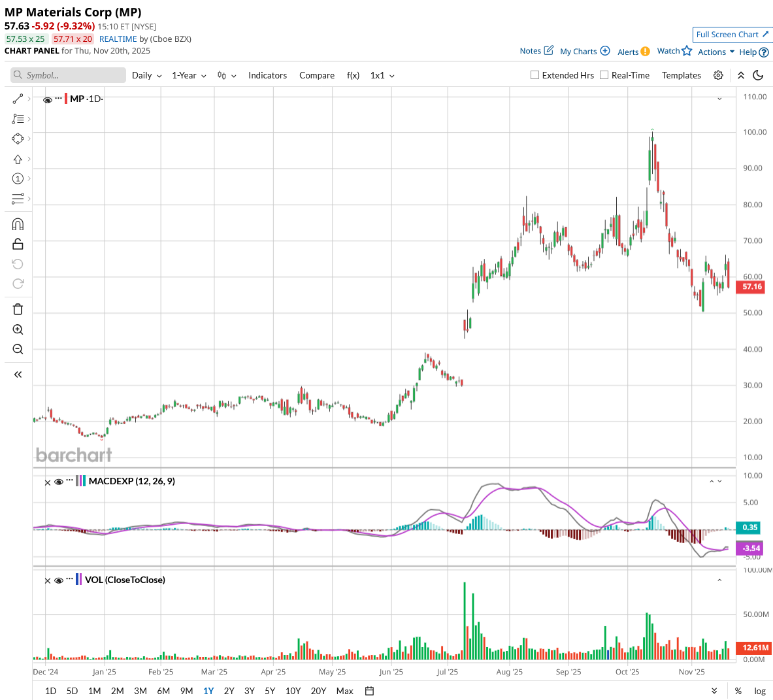Delete drawings with the trash icon
Screen dimensions: 773x700
pyautogui.click(x=18, y=310)
